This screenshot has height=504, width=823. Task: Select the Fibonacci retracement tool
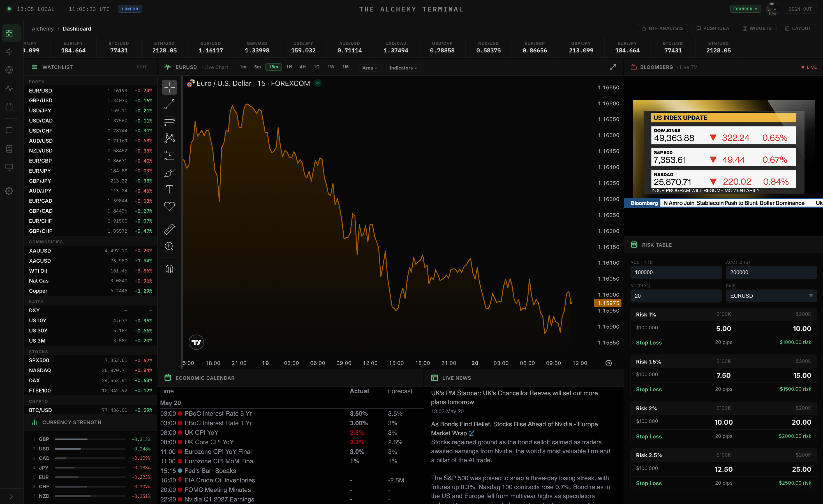pyautogui.click(x=169, y=121)
